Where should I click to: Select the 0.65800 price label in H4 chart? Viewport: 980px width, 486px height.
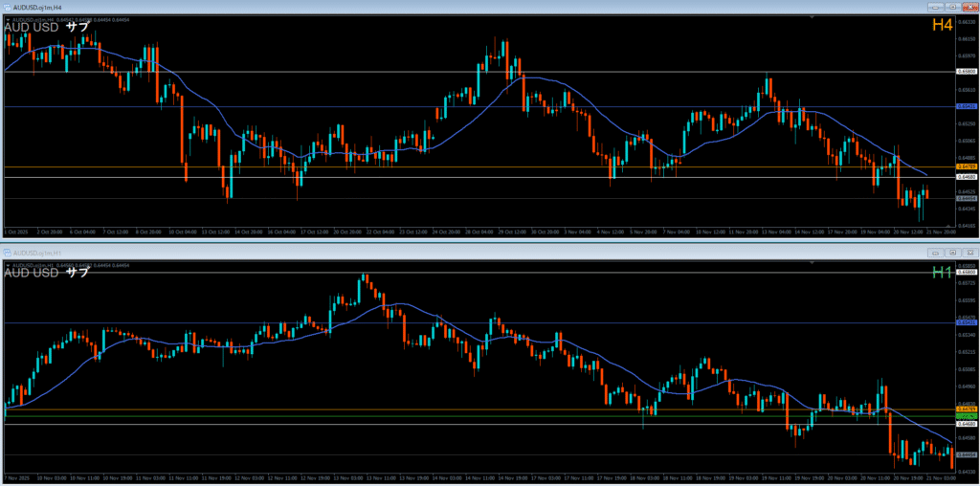tap(966, 72)
